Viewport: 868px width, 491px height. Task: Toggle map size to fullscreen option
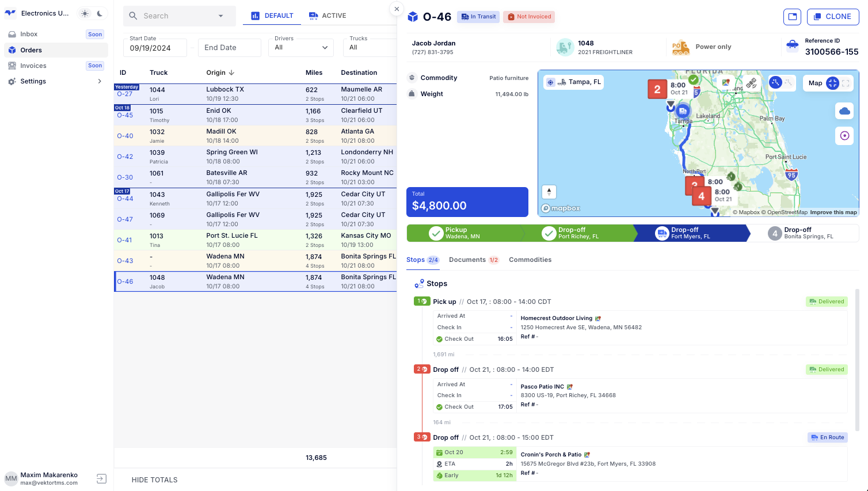click(x=846, y=83)
